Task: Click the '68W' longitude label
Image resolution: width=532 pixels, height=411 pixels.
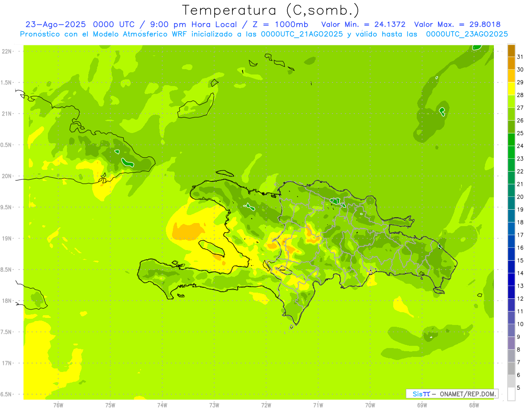Action: pyautogui.click(x=474, y=405)
